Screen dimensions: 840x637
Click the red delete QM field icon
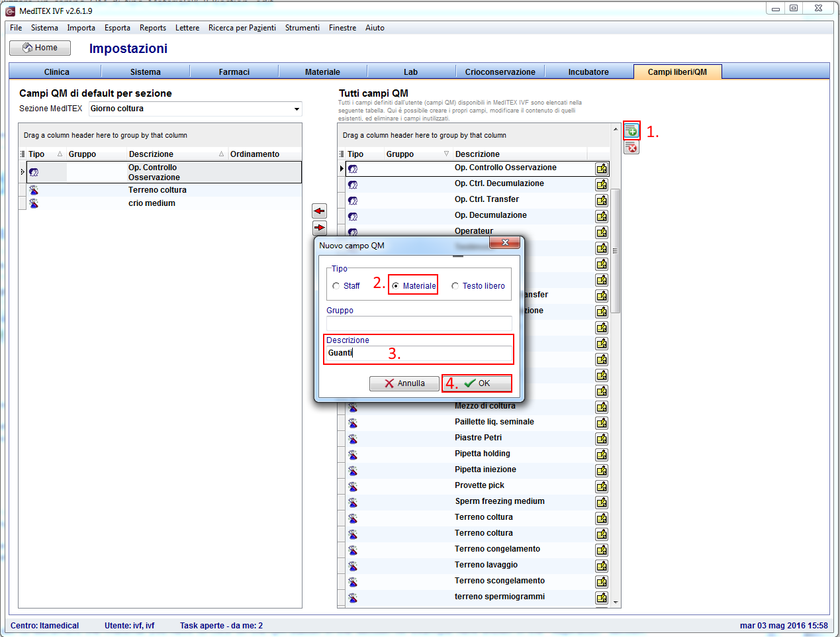pyautogui.click(x=631, y=147)
